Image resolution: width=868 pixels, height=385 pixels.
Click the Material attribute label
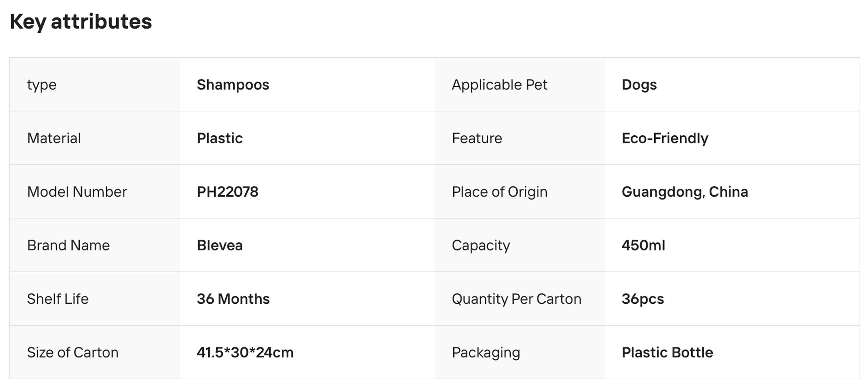click(54, 138)
